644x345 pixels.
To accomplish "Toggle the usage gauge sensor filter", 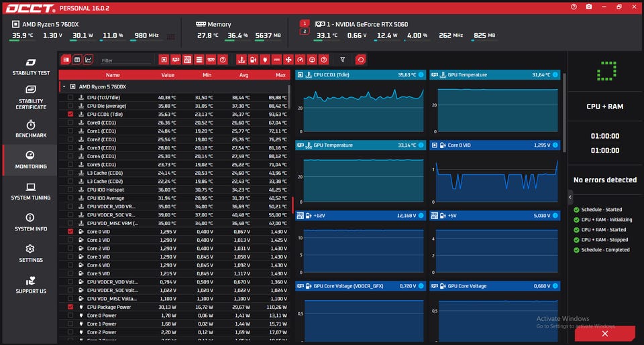I will (x=301, y=60).
